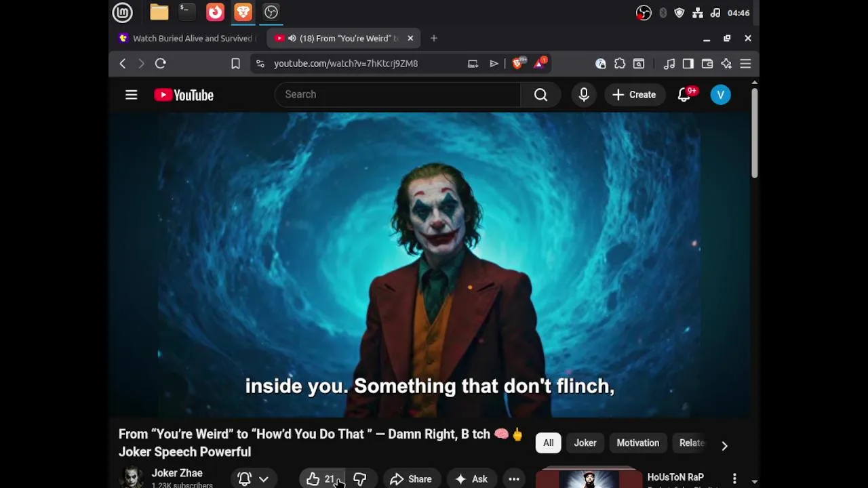Open the 04:46 clock calendar
Screen dimensions: 868x488
click(738, 13)
